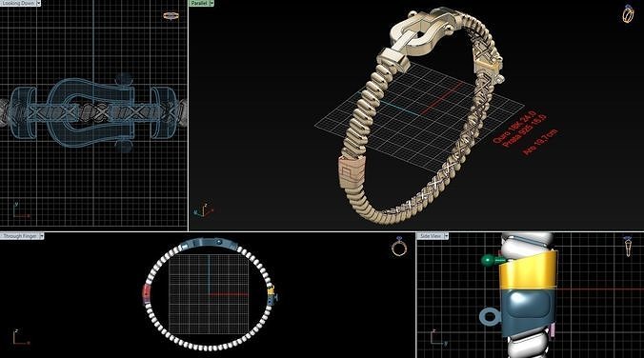Viewport: 644px width, 358px height.
Task: Click the axis indicator in Through Finger viewport
Action: [x=21, y=337]
